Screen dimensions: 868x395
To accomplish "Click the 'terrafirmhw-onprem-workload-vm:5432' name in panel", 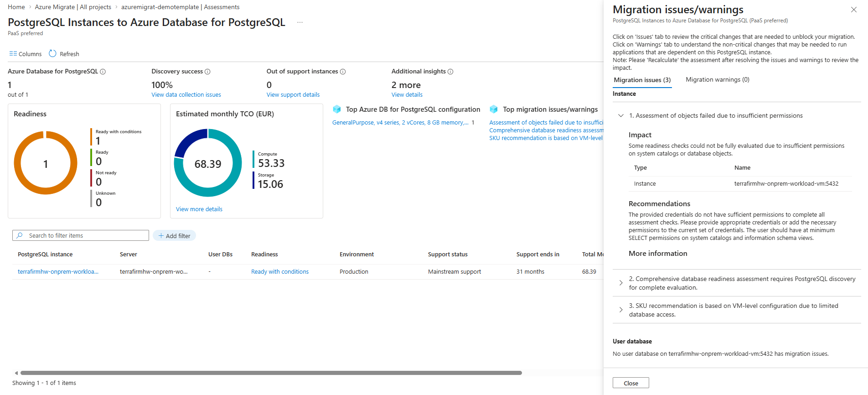I will (x=786, y=184).
